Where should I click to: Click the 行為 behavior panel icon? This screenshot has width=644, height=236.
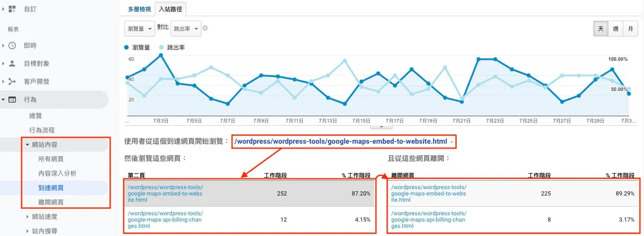pyautogui.click(x=12, y=100)
